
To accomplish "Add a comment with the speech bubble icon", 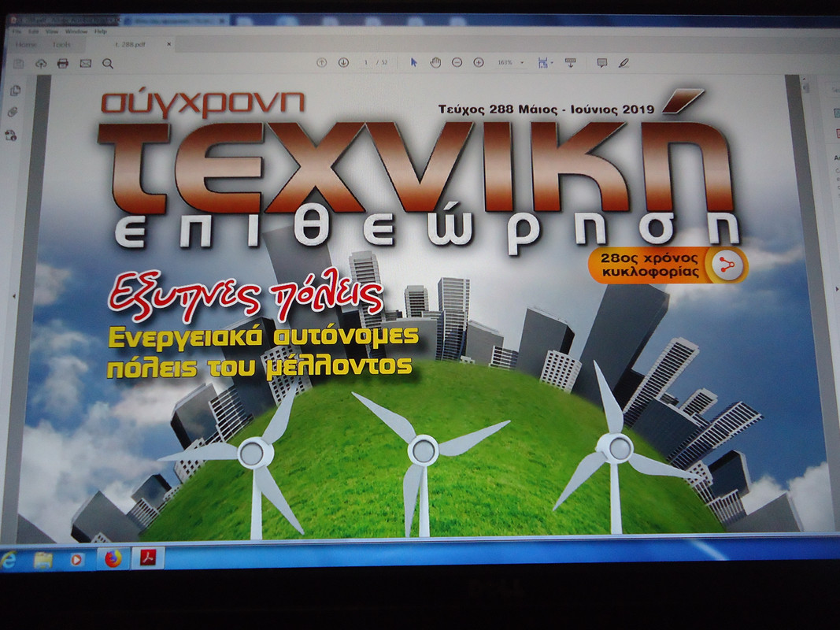I will tap(602, 63).
